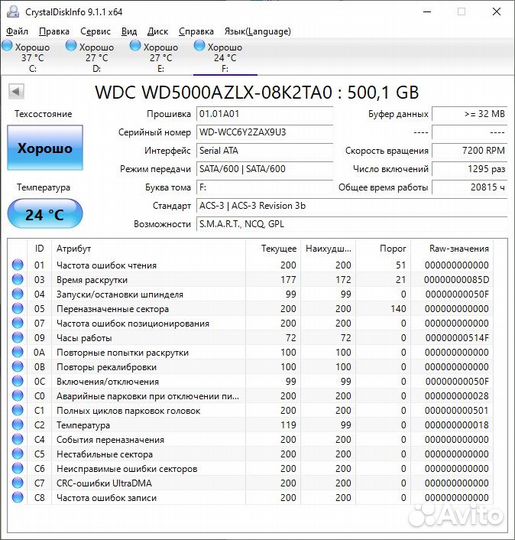
Task: Select the Частота ошибок чтения attribute text
Action: coord(106,265)
